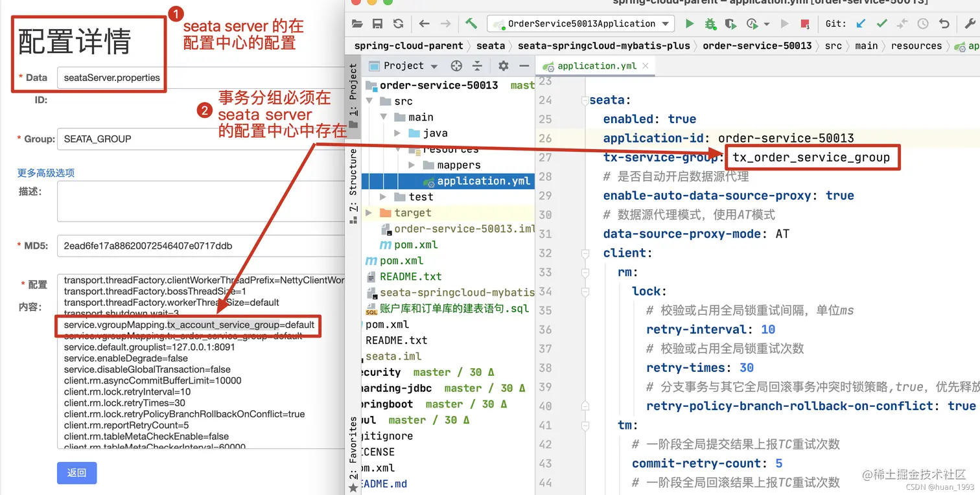Open the Project view mode dropdown
980x495 pixels.
[x=434, y=65]
